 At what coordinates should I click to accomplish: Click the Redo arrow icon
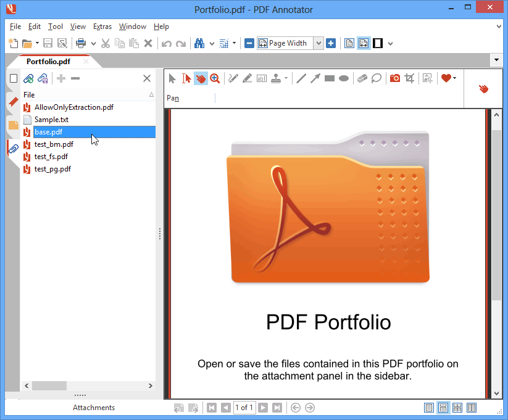pyautogui.click(x=181, y=43)
